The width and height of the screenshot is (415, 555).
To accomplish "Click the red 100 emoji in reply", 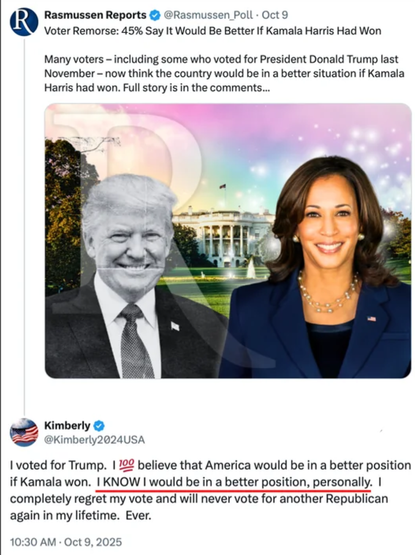I will pyautogui.click(x=126, y=465).
